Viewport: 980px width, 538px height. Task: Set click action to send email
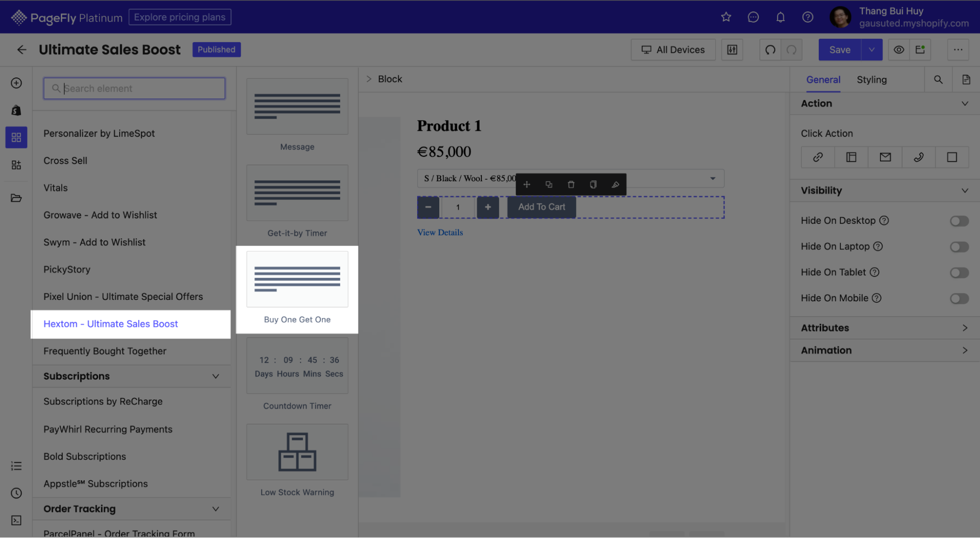(885, 157)
